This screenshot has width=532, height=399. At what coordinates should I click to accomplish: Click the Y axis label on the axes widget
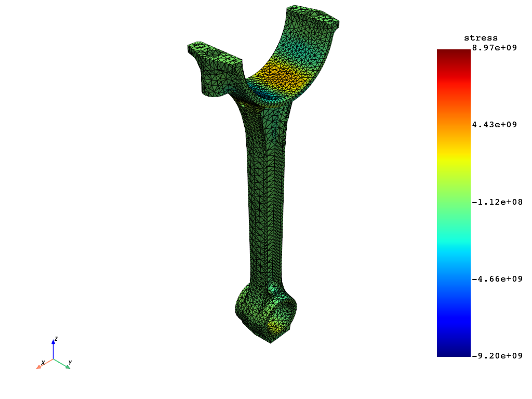(x=70, y=363)
